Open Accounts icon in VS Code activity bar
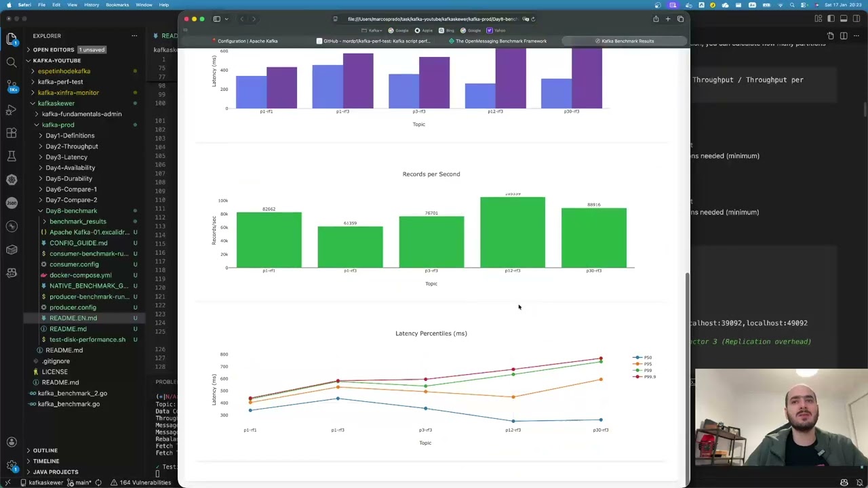868x488 pixels. [12, 442]
